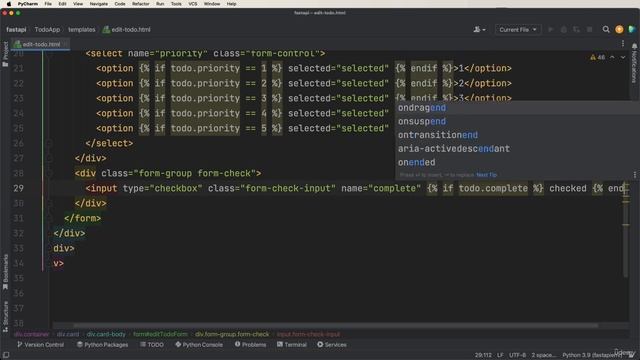Select aria-activedescendant completion suggestion
Viewport: 640px width, 360px height.
[x=517, y=149]
